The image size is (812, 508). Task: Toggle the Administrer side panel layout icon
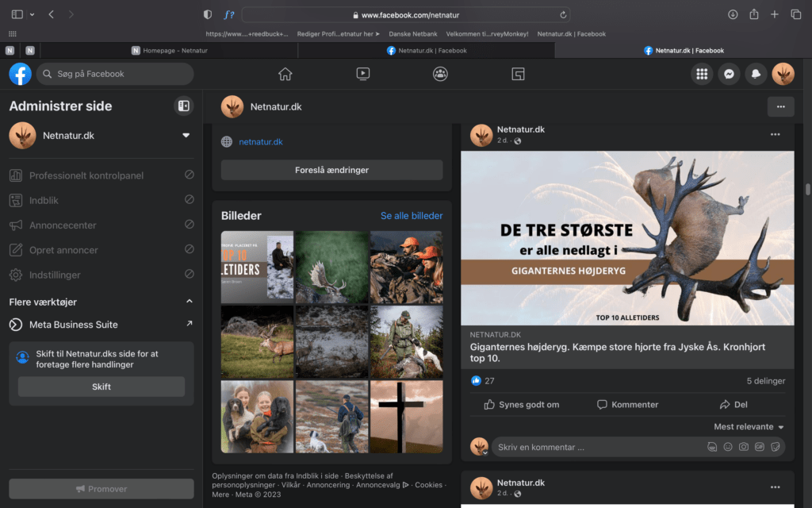(183, 106)
